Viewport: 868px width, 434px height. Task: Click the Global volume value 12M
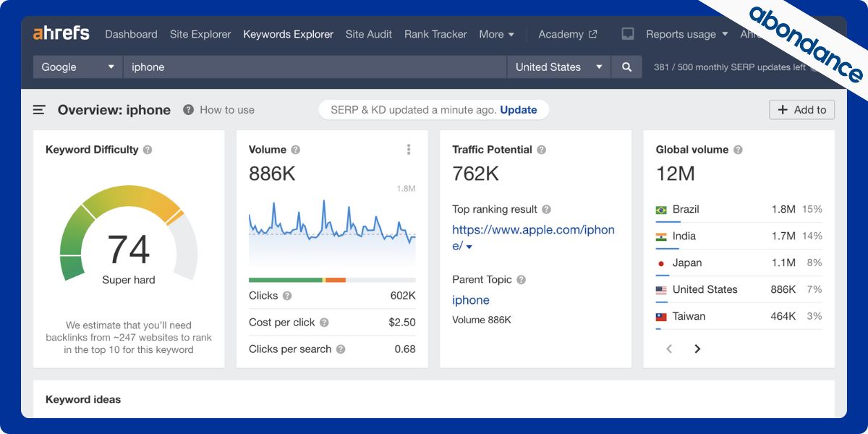click(x=675, y=174)
